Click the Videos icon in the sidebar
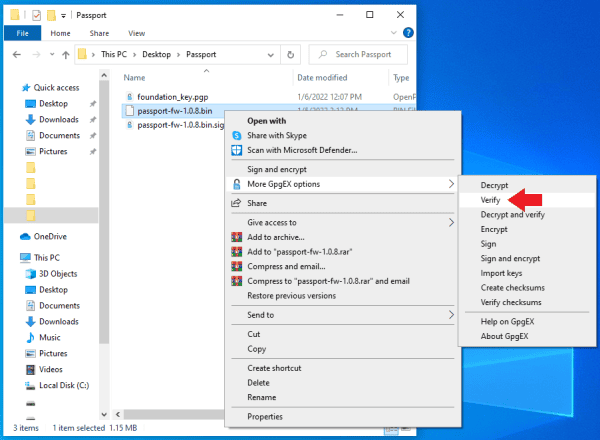The image size is (600, 440). coord(31,370)
